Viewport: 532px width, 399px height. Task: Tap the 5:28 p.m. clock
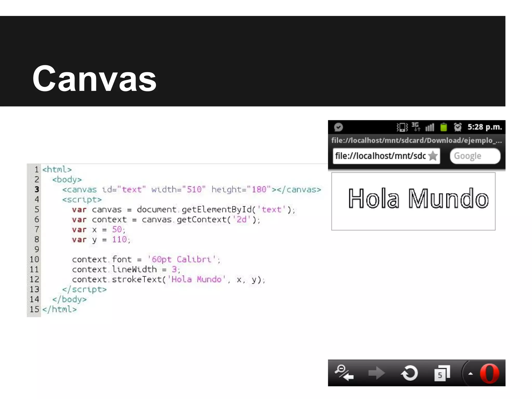tap(485, 127)
